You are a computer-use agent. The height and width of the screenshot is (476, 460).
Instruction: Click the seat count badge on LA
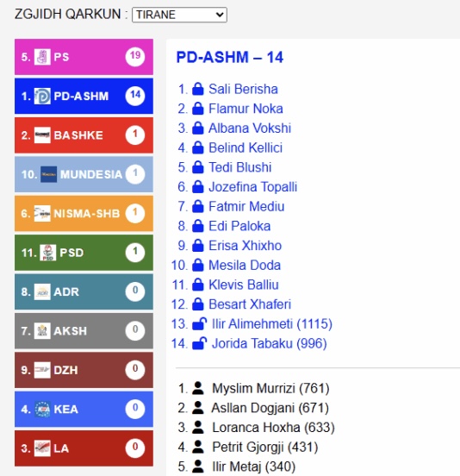pyautogui.click(x=135, y=448)
